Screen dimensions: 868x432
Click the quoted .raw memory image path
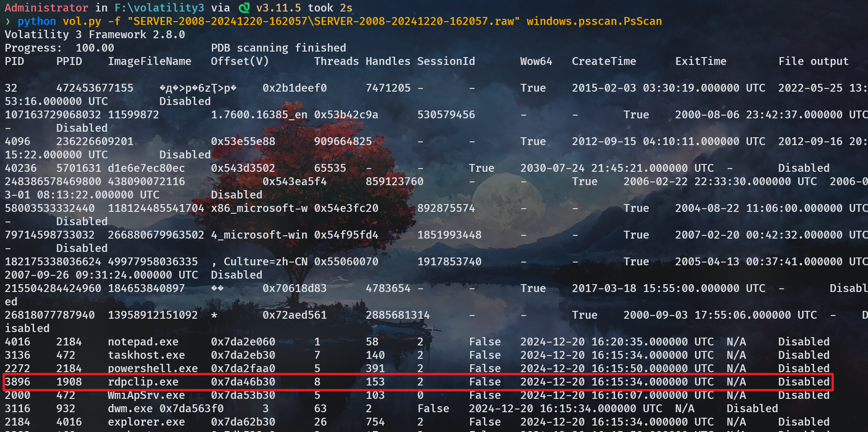[x=324, y=21]
